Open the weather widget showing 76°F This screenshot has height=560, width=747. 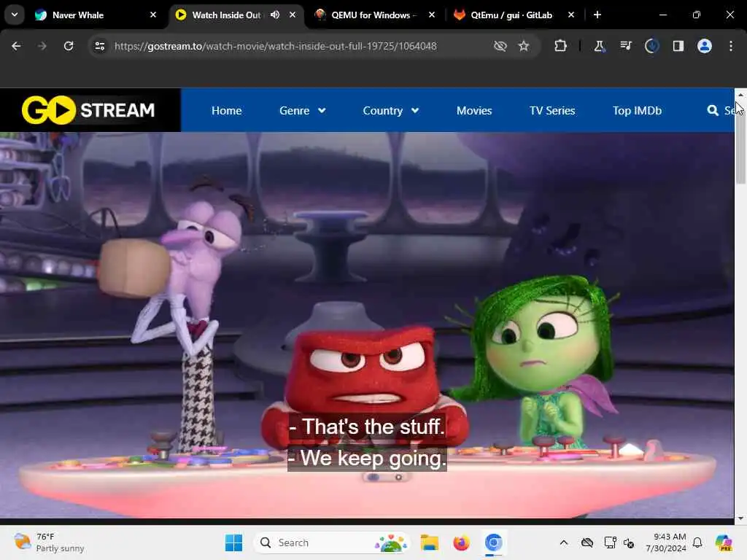click(x=49, y=542)
